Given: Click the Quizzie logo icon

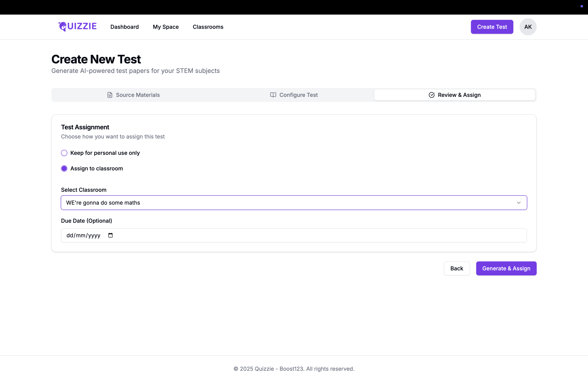Looking at the screenshot, I should tap(62, 26).
